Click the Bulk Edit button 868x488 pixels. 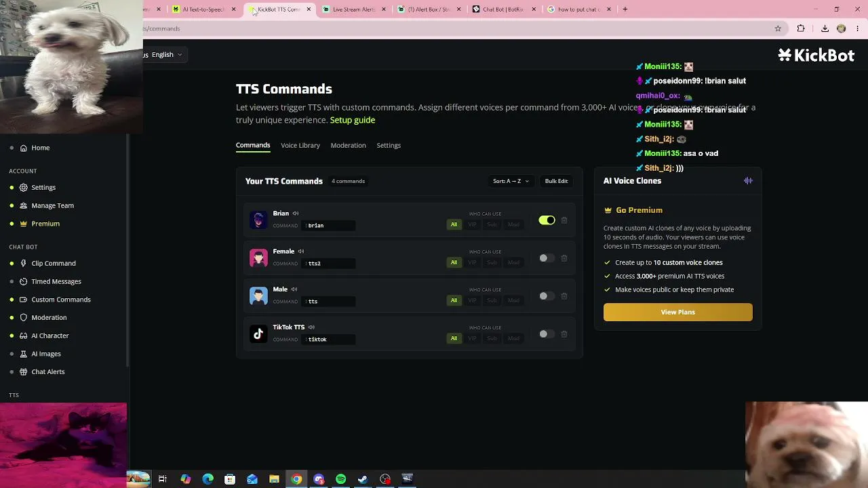556,181
